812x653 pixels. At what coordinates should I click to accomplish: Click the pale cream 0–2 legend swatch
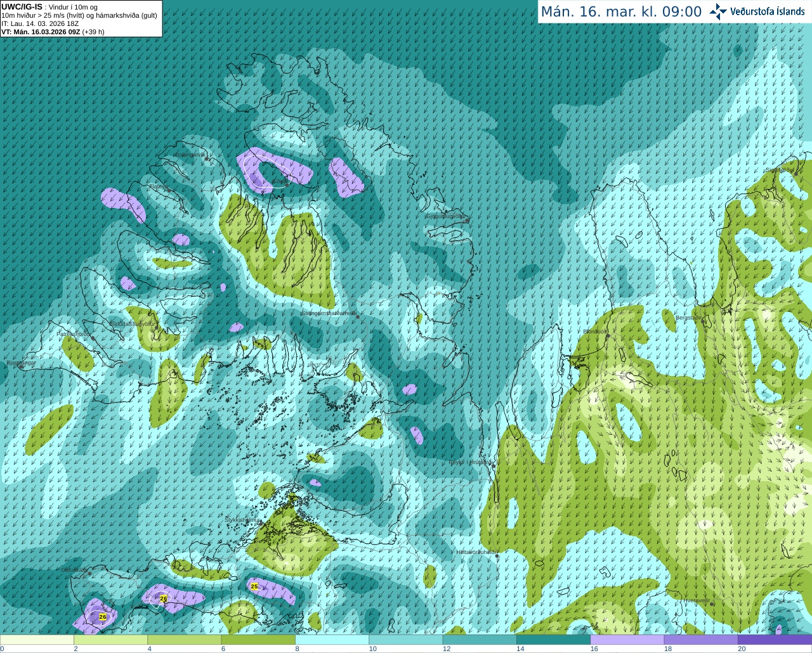pos(37,640)
